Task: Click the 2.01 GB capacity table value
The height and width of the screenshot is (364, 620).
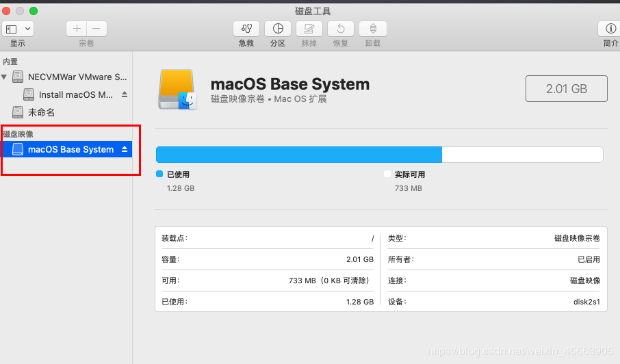Action: [x=360, y=259]
